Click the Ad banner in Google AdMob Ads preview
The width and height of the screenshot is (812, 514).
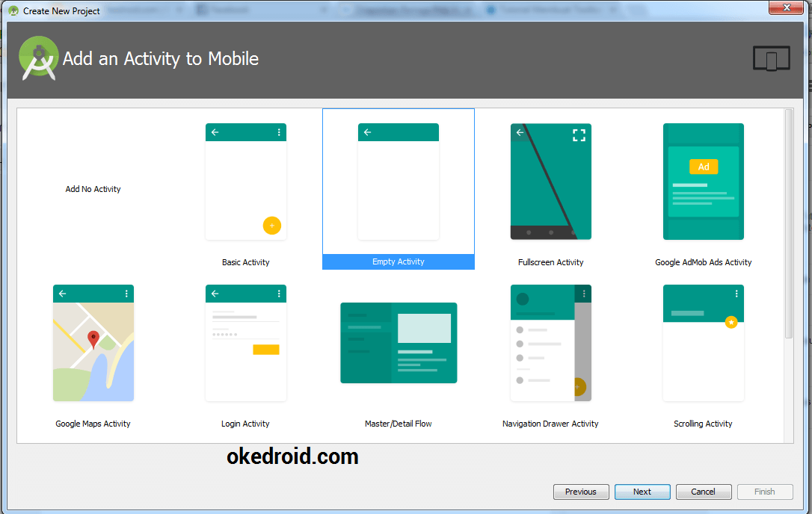click(x=703, y=167)
